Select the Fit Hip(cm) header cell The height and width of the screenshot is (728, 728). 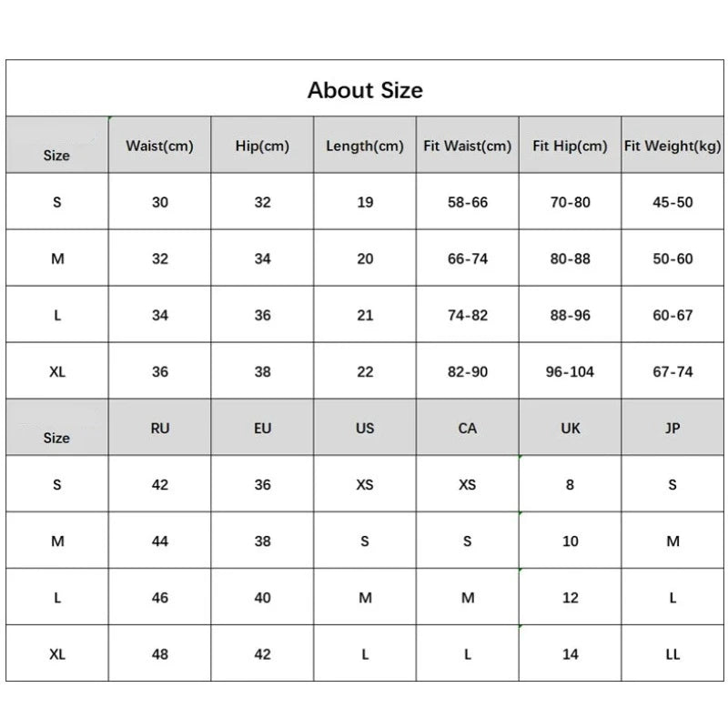(x=570, y=146)
